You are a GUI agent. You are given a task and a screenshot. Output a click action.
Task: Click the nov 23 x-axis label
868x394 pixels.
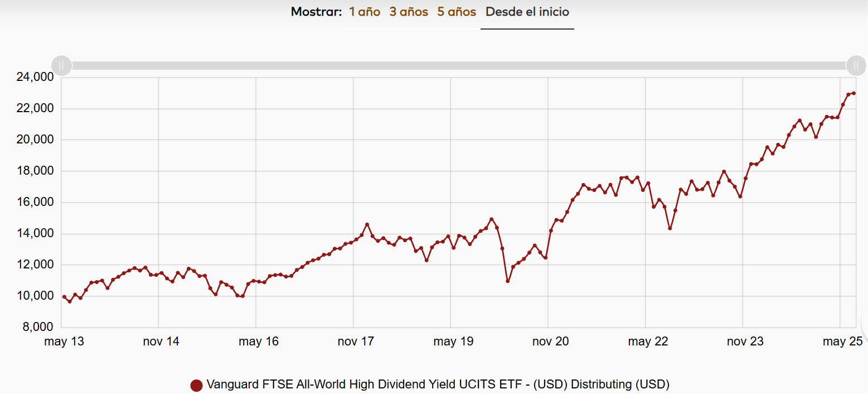[745, 342]
